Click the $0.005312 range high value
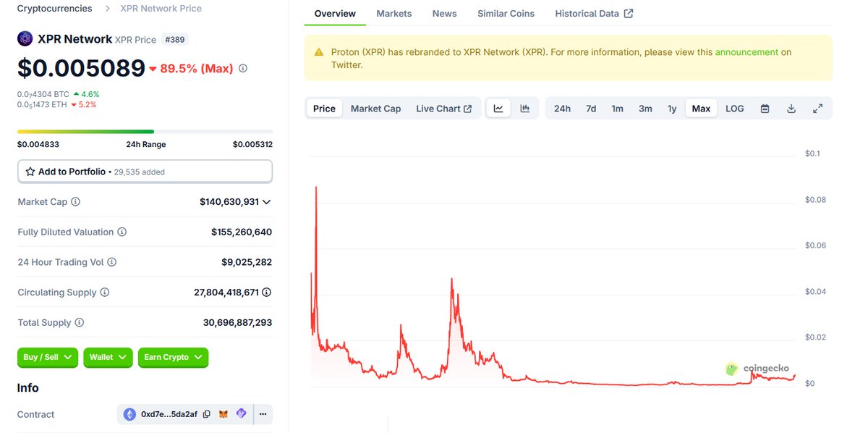Image resolution: width=868 pixels, height=433 pixels. [252, 145]
